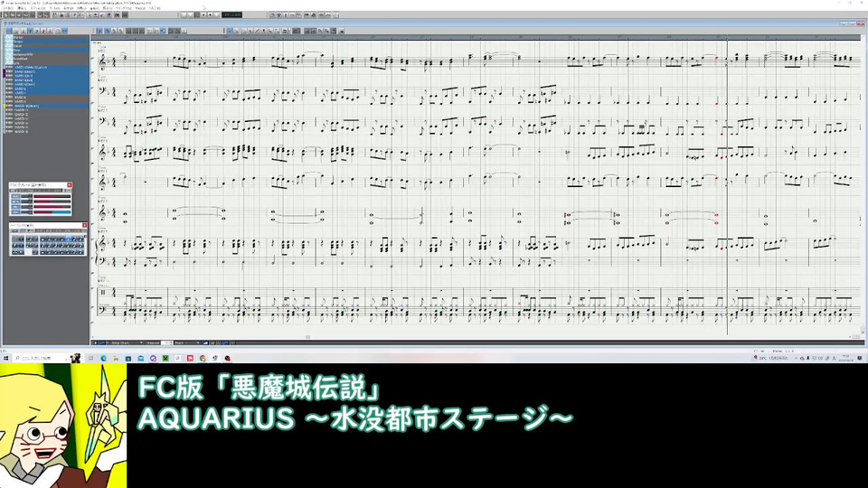
Task: Click the first icon in the top main toolbar
Action: click(6, 15)
